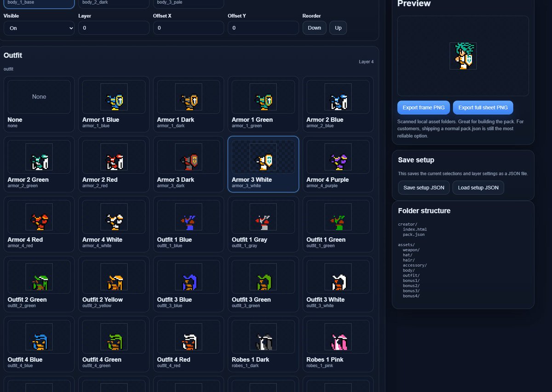Click the Folder structure heading
Screen dimensions: 552x392
[x=424, y=211]
